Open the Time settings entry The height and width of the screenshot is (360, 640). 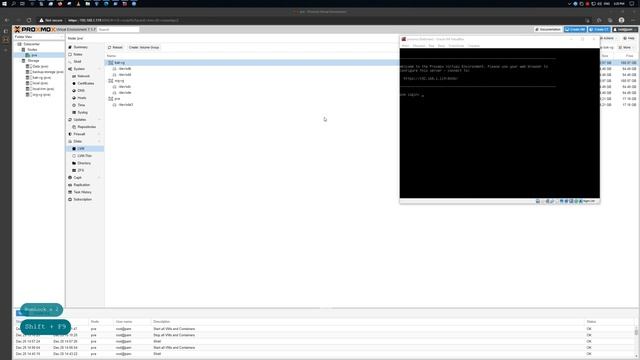pyautogui.click(x=81, y=105)
